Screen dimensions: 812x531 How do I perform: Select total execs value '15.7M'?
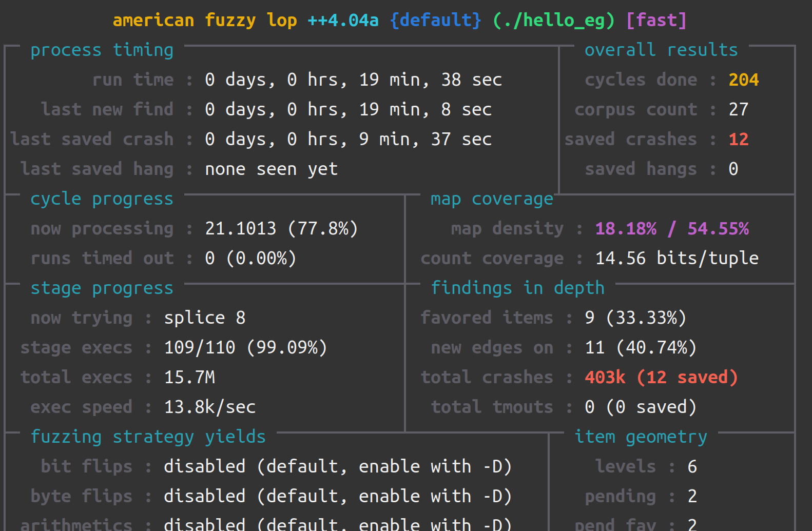[189, 378]
